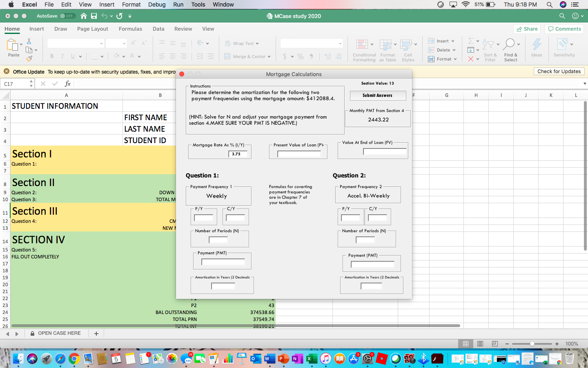This screenshot has height=368, width=588.
Task: Click the Submit Answers button
Action: (378, 95)
